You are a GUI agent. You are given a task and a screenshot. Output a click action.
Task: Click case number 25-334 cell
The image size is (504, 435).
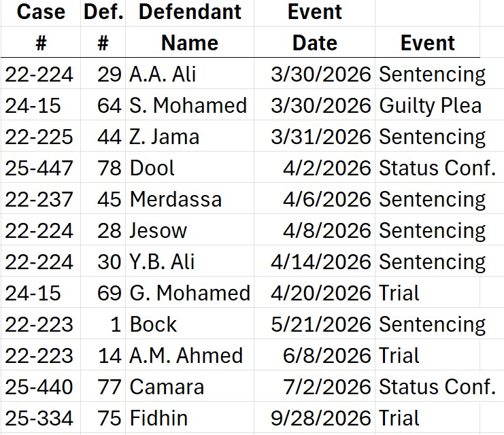(x=39, y=418)
